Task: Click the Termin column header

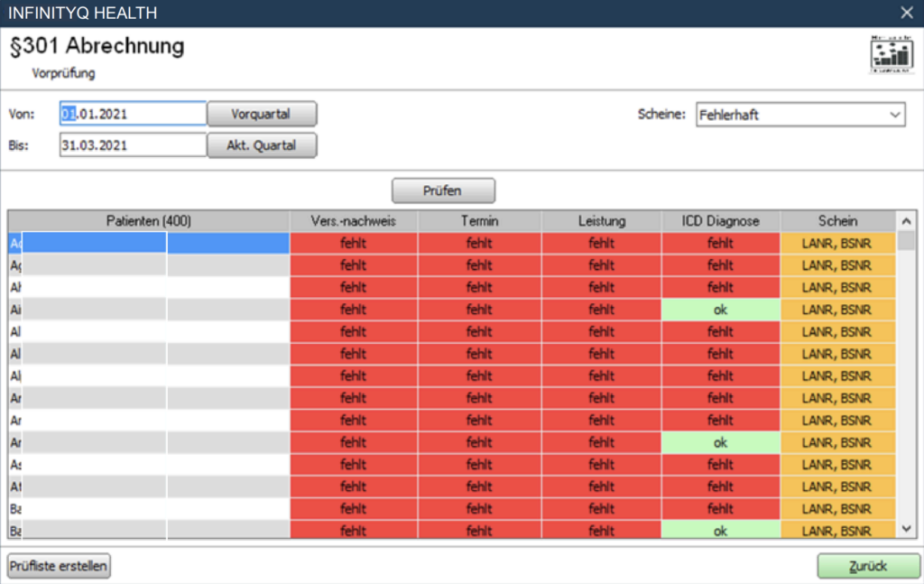Action: [479, 221]
